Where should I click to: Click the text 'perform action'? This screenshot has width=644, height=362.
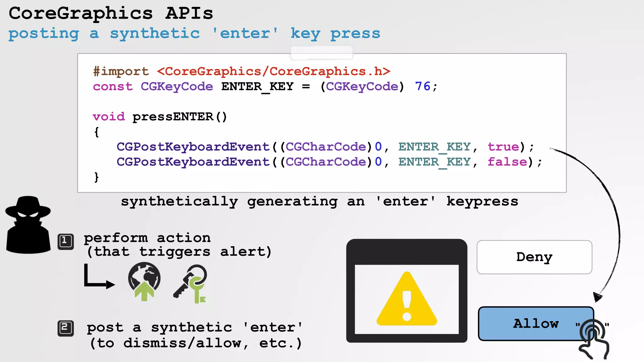147,238
